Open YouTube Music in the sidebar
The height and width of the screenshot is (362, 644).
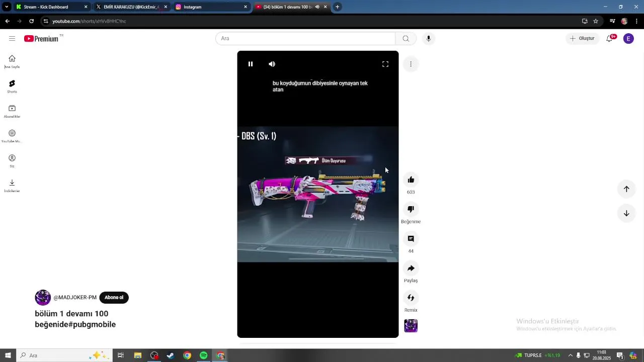[12, 136]
